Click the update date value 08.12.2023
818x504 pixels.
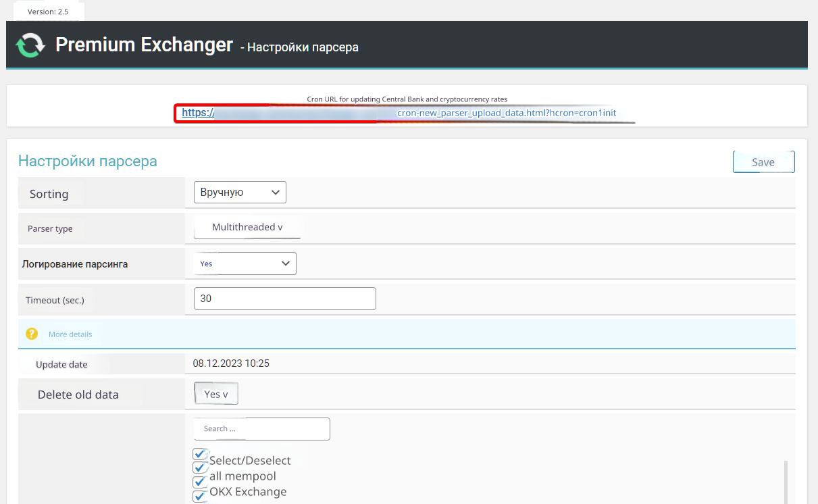point(231,363)
